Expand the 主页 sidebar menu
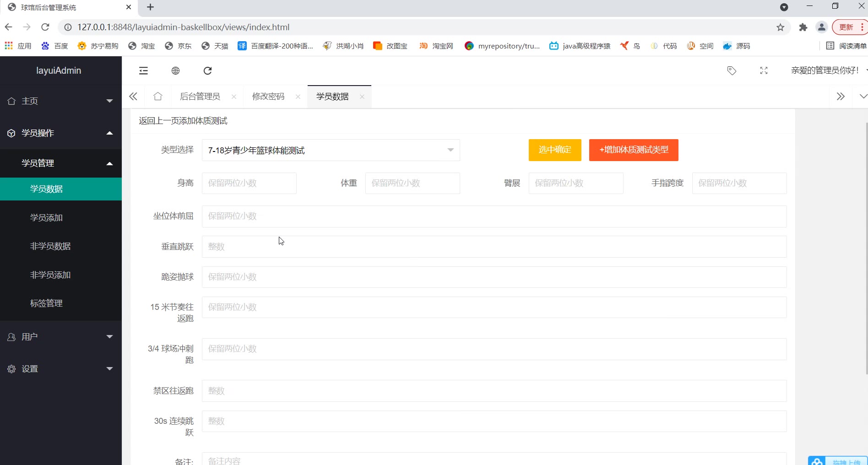This screenshot has height=465, width=868. 61,101
